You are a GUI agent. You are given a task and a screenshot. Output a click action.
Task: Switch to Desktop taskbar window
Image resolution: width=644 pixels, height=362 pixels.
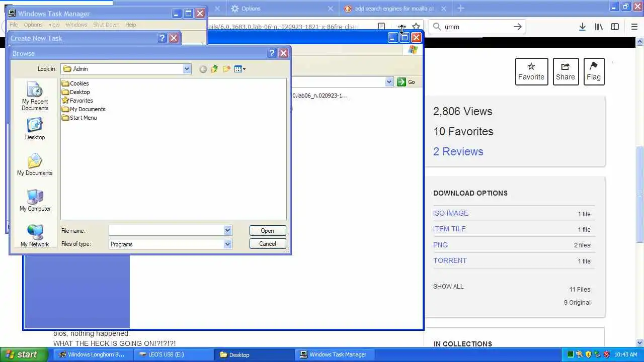tap(254, 354)
